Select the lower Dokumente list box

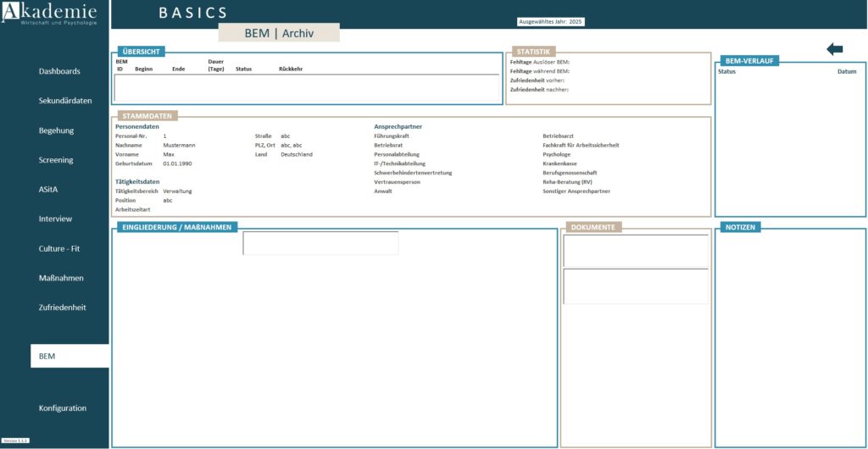(636, 286)
